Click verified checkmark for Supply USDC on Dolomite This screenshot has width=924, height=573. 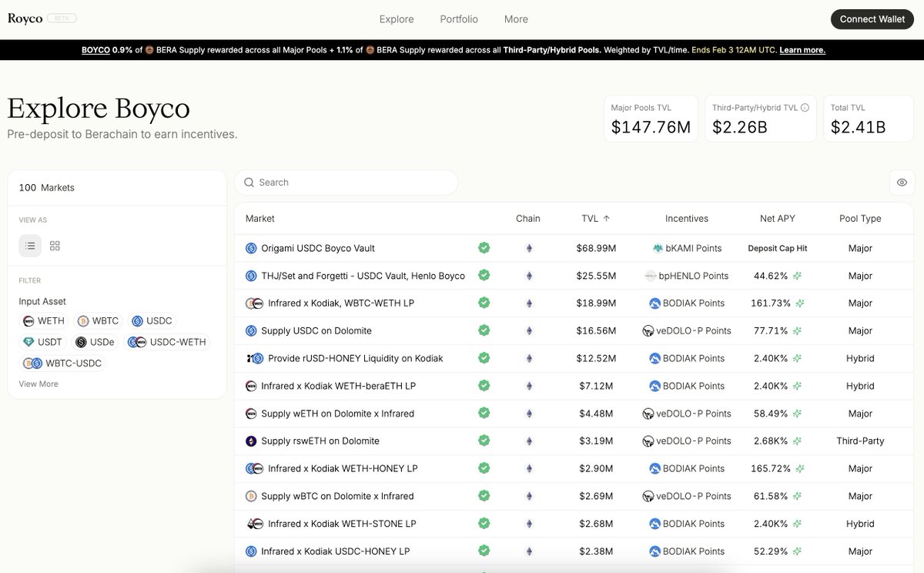click(484, 330)
